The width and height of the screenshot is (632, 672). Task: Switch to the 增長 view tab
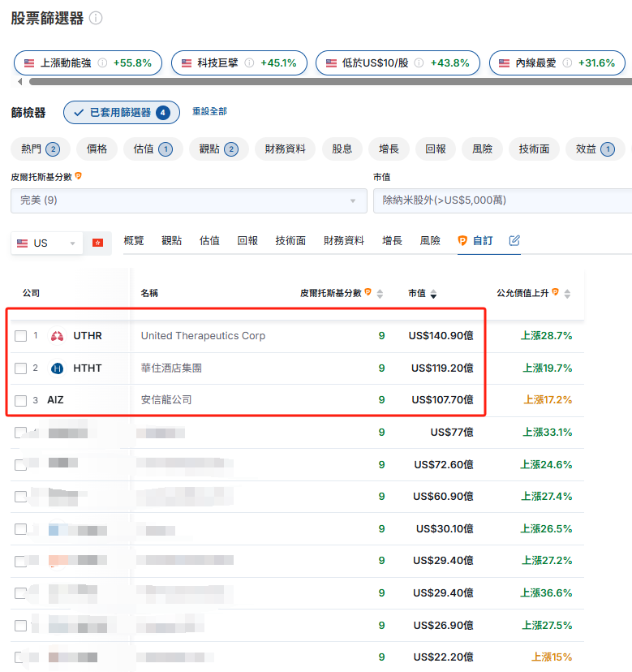[392, 240]
